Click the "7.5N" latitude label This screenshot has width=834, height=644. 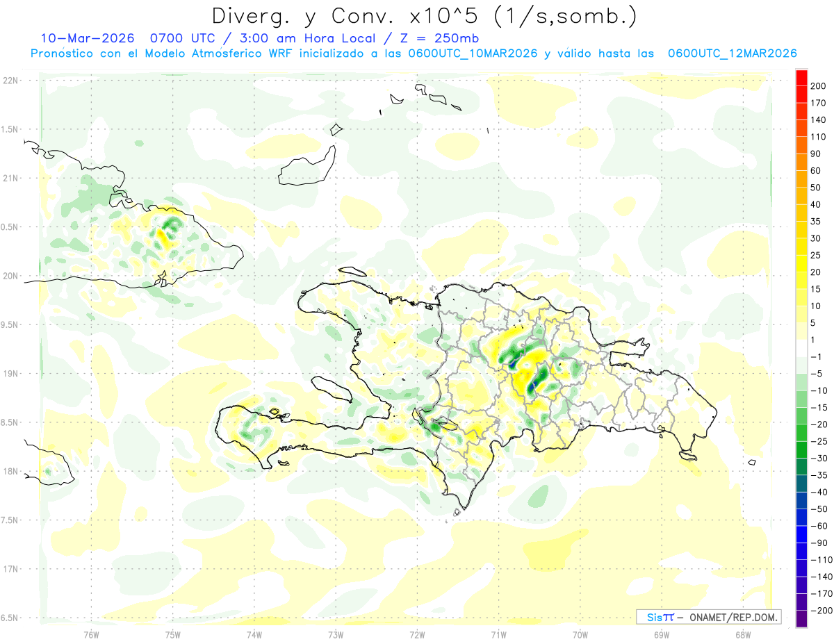click(10, 520)
